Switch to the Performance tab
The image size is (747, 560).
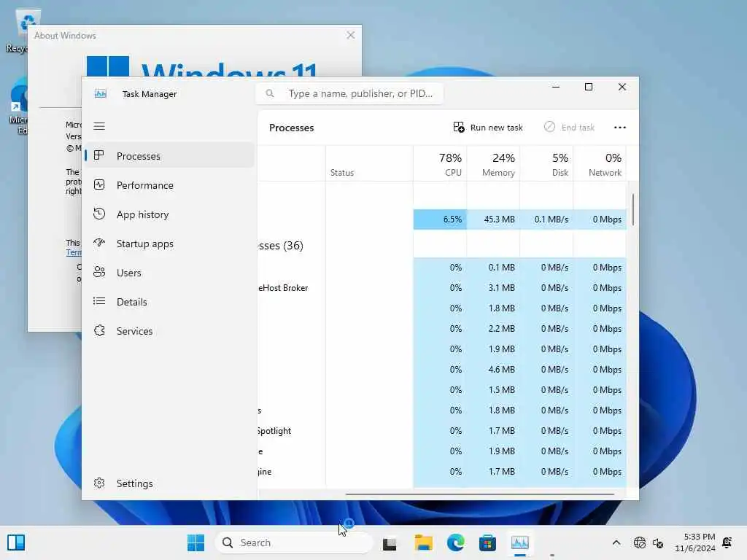(x=169, y=185)
